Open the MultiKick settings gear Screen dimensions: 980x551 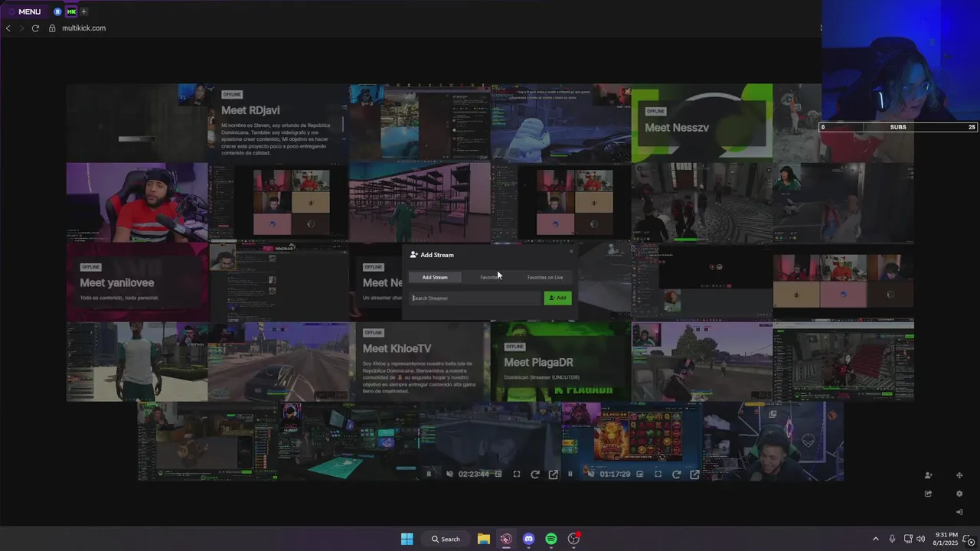coord(959,494)
